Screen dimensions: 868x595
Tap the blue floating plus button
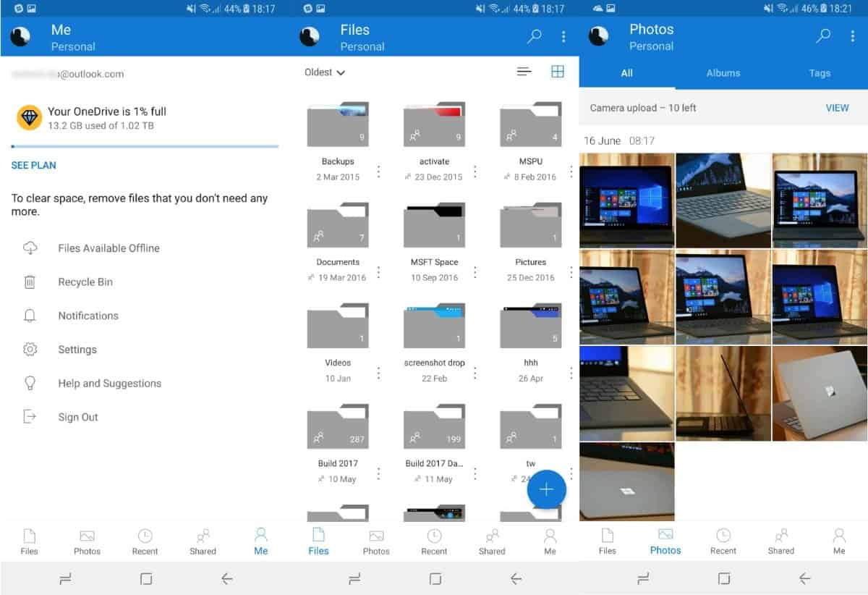(547, 489)
